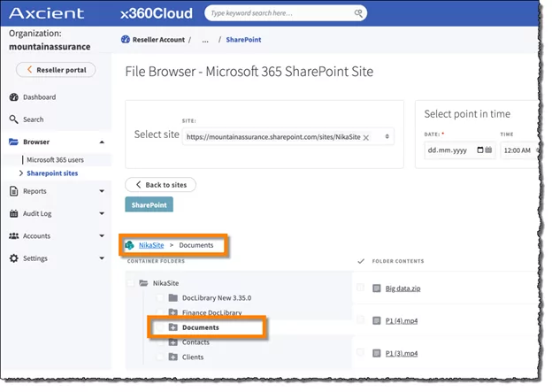The height and width of the screenshot is (392, 552).
Task: Click the Reseller Account breadcrumb link
Action: 158,40
